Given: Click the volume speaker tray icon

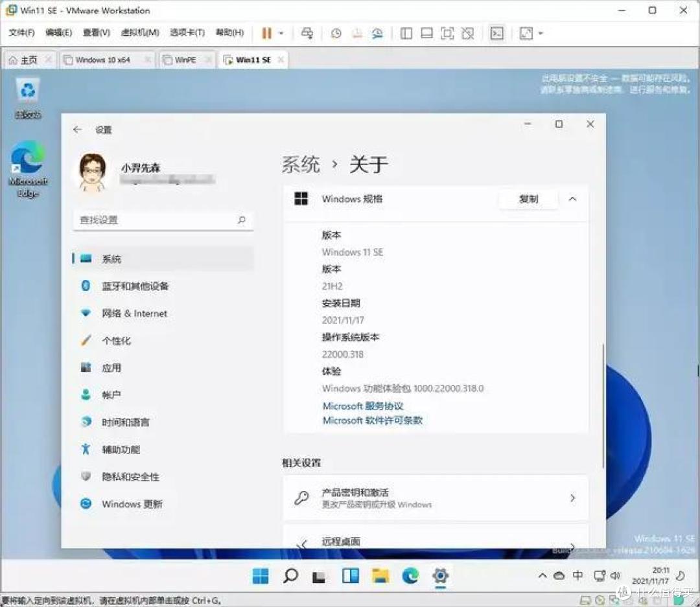Looking at the screenshot, I should (616, 576).
